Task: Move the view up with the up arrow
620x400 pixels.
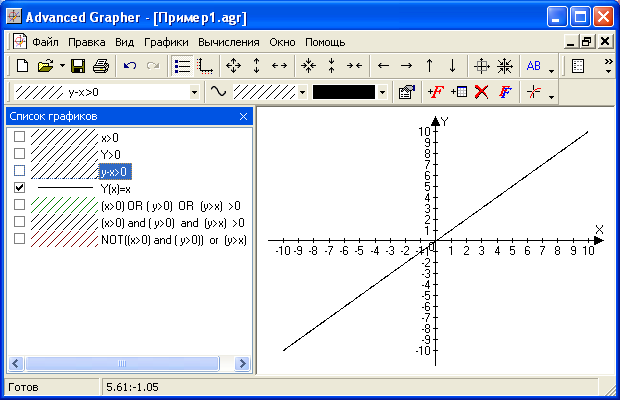Action: tap(429, 66)
